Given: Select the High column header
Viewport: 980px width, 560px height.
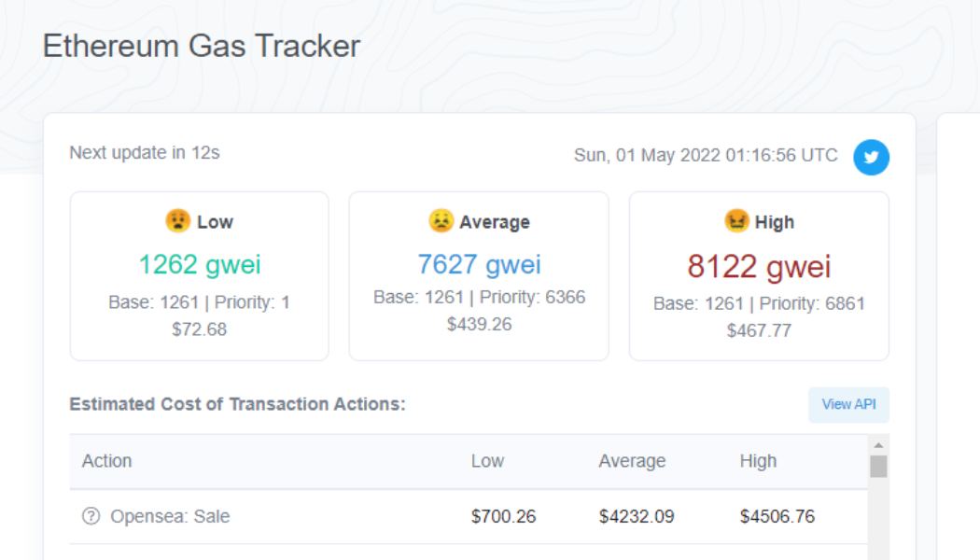Looking at the screenshot, I should pos(758,460).
